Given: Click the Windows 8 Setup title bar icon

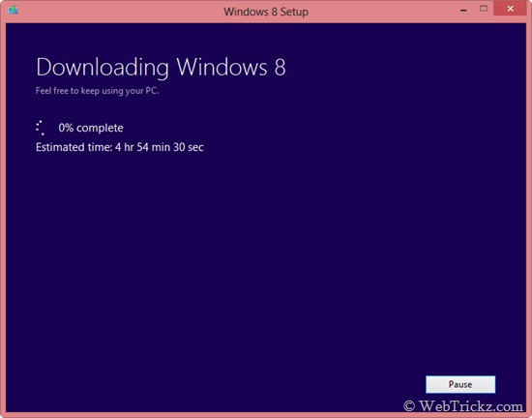Looking at the screenshot, I should point(14,10).
